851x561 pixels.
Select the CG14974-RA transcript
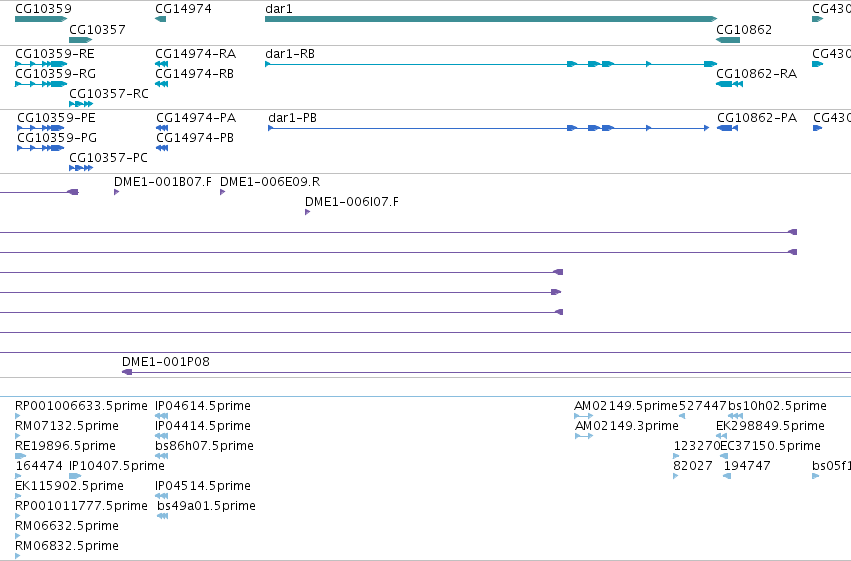[x=162, y=64]
